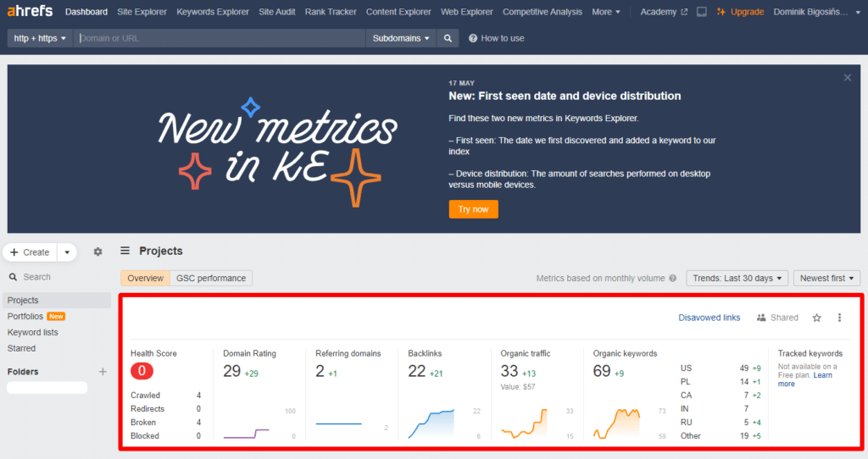Select Starred in the sidebar
Image resolution: width=868 pixels, height=459 pixels.
click(21, 348)
